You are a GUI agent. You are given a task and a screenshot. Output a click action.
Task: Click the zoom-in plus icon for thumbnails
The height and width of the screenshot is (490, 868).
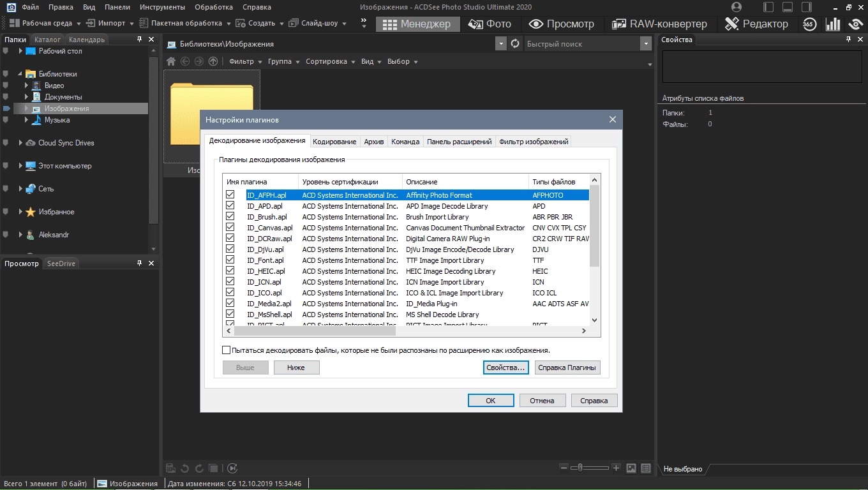(617, 468)
